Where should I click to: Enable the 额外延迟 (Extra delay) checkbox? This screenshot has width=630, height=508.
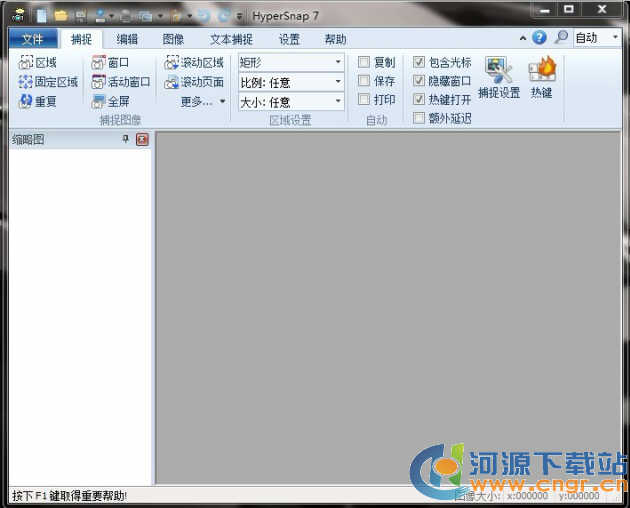419,118
